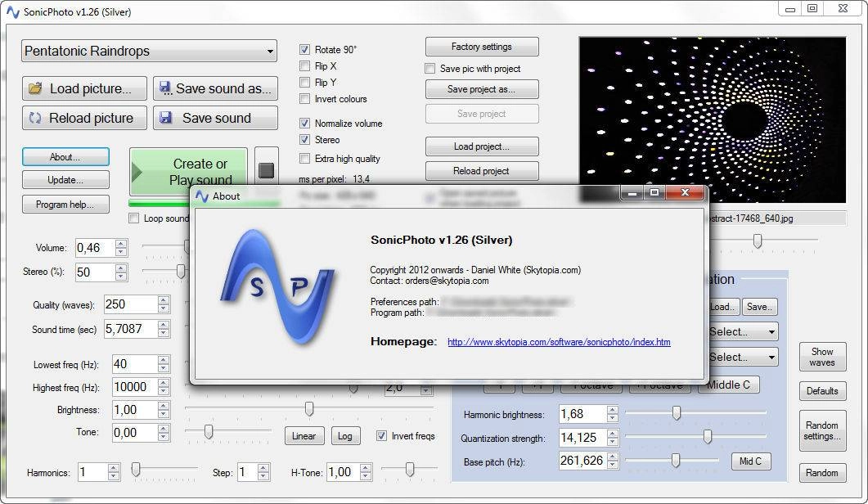Click Save sound as button

pyautogui.click(x=215, y=88)
